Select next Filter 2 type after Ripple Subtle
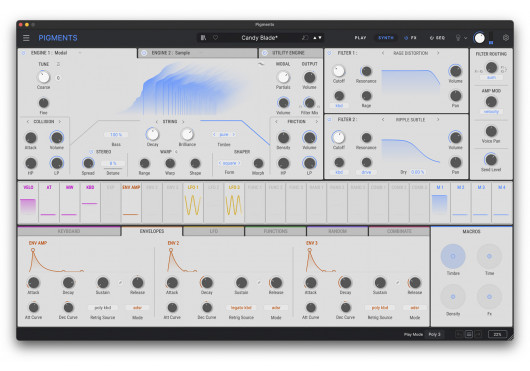Viewport: 530px width, 371px height. pyautogui.click(x=438, y=120)
